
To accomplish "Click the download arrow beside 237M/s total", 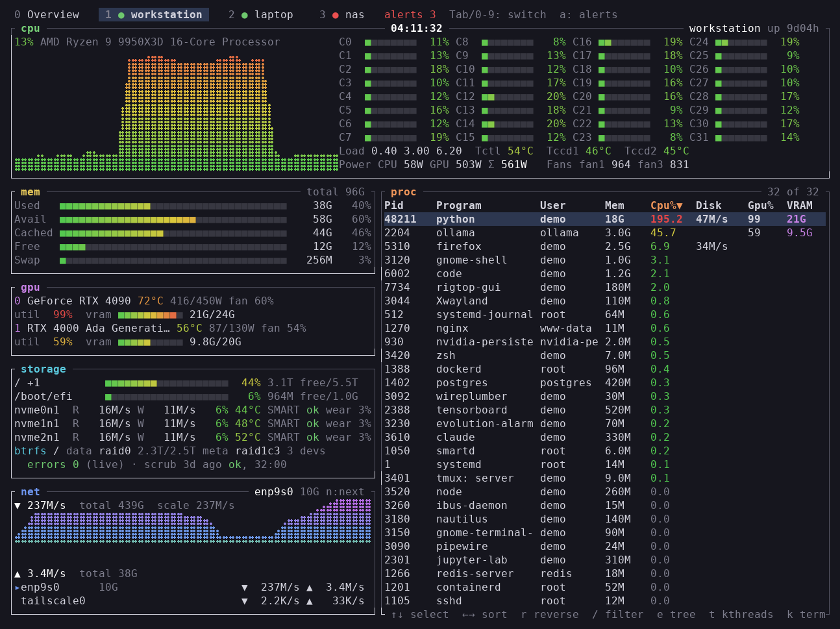I will click(x=18, y=505).
